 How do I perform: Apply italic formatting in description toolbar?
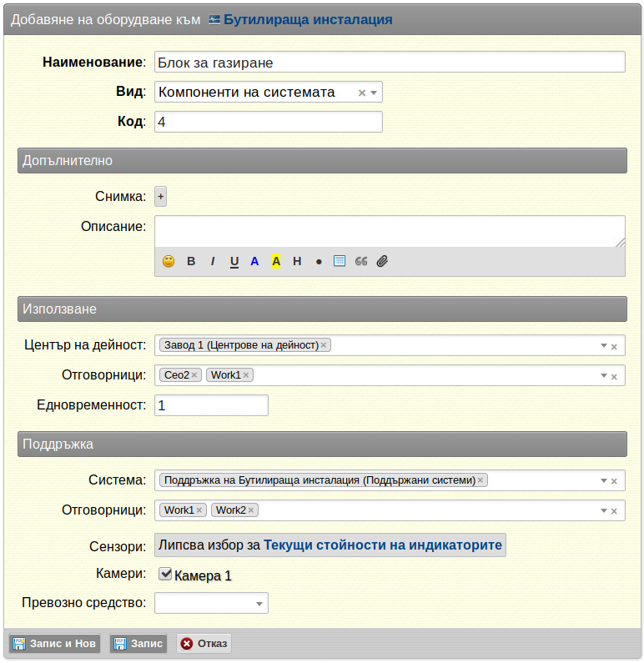coord(213,261)
